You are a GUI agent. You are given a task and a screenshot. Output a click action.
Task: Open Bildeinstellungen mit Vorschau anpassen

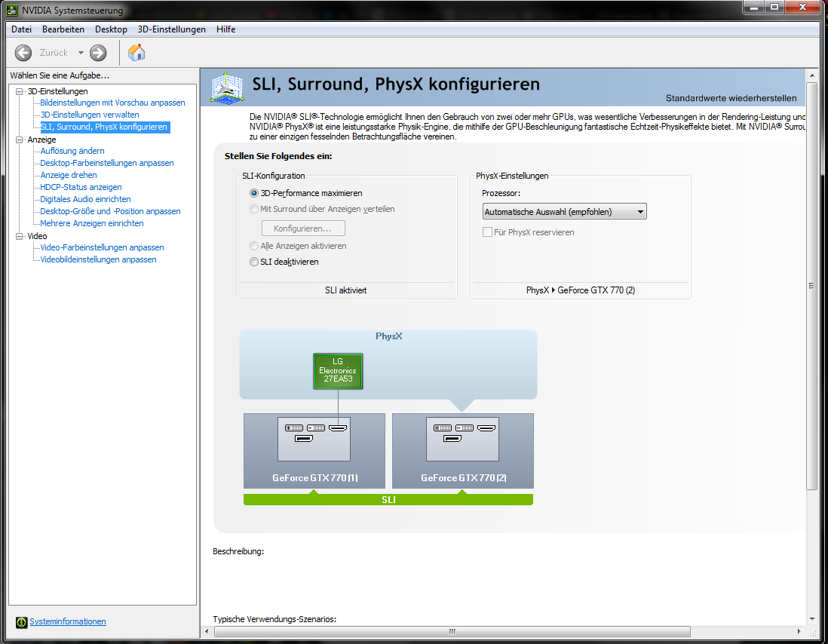point(112,103)
